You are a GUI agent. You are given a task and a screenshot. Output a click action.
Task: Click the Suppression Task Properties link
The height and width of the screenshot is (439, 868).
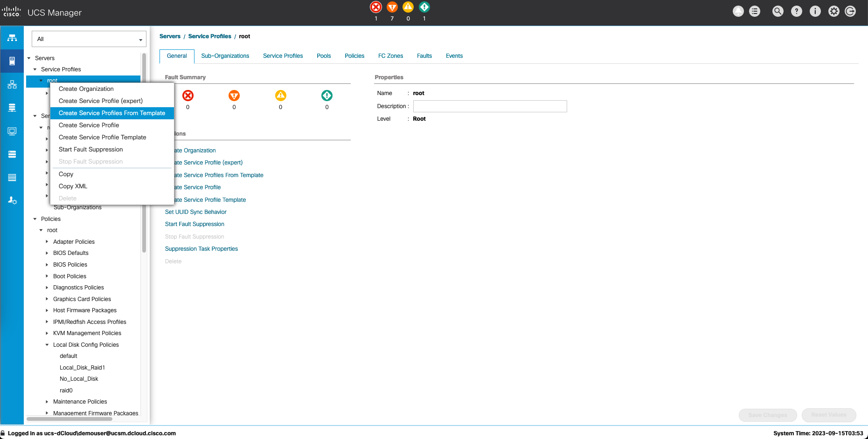[201, 249]
